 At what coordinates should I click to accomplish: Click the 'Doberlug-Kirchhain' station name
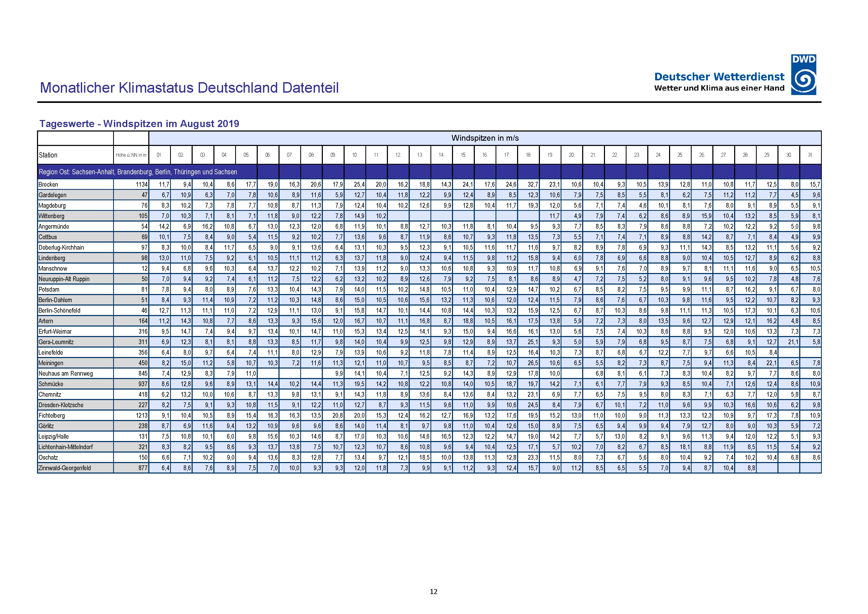[61, 248]
